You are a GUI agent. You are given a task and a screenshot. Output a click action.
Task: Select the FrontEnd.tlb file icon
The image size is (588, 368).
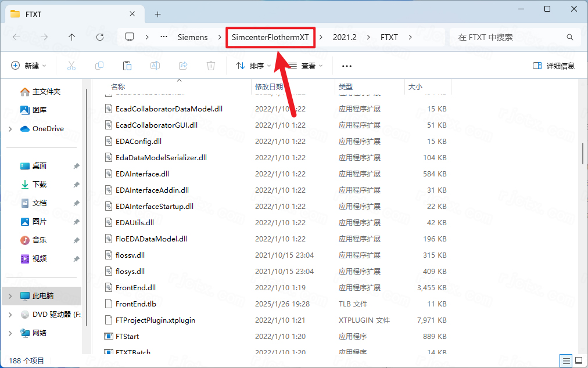pos(109,304)
